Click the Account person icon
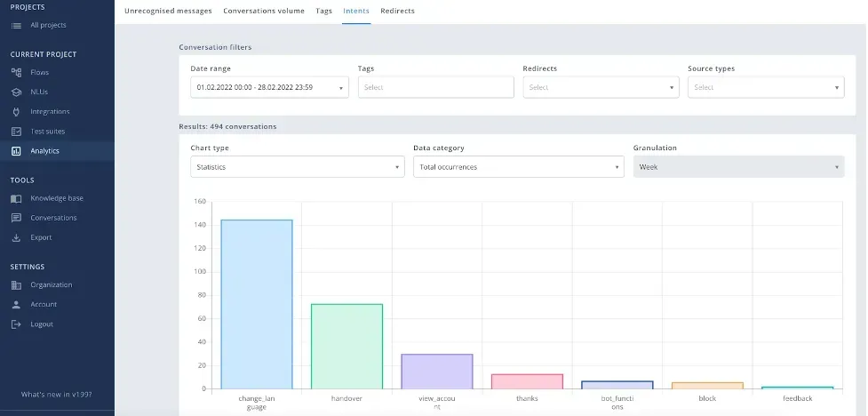Image resolution: width=868 pixels, height=416 pixels. coord(16,305)
